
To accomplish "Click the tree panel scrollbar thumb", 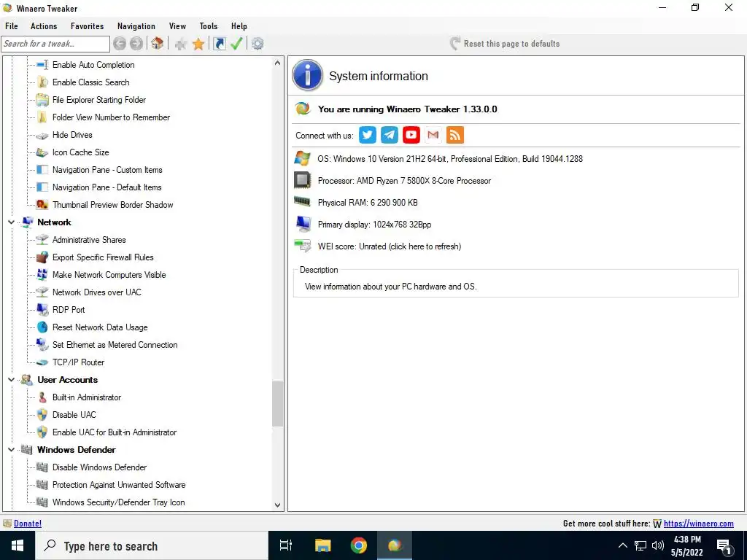I will [278, 403].
